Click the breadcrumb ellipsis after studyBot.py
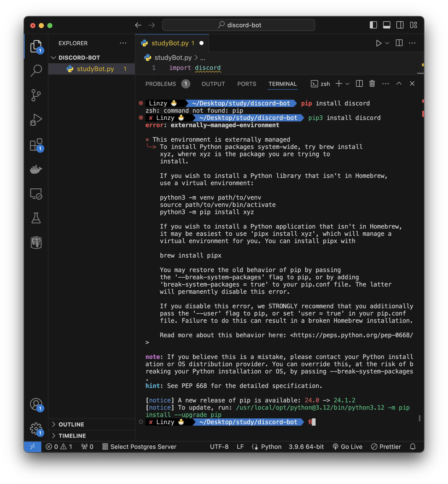This screenshot has height=484, width=448. coord(203,58)
